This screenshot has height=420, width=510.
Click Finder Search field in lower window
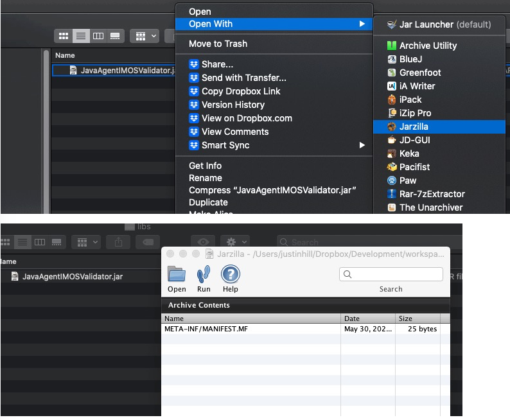[x=369, y=242]
